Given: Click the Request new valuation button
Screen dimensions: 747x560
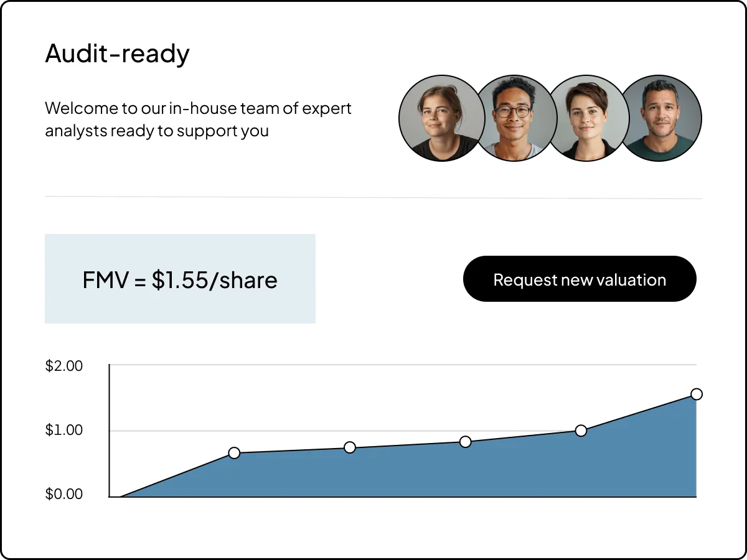Looking at the screenshot, I should [x=580, y=279].
